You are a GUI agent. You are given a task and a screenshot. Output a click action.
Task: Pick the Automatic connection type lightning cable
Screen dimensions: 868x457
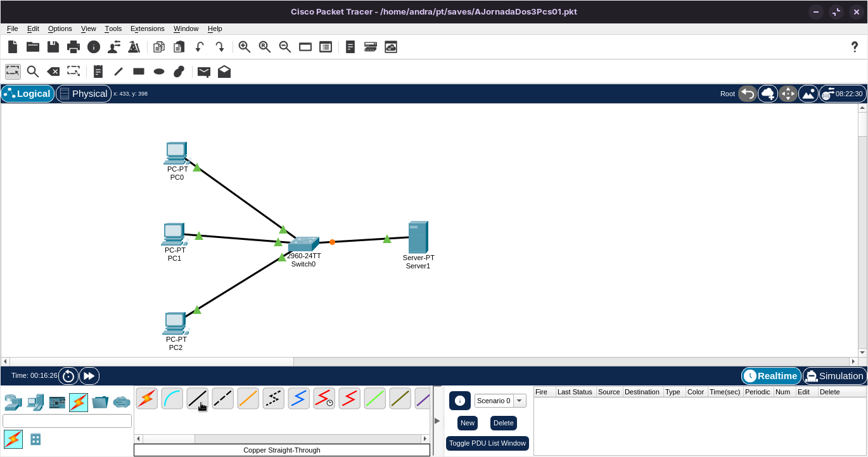tap(147, 398)
